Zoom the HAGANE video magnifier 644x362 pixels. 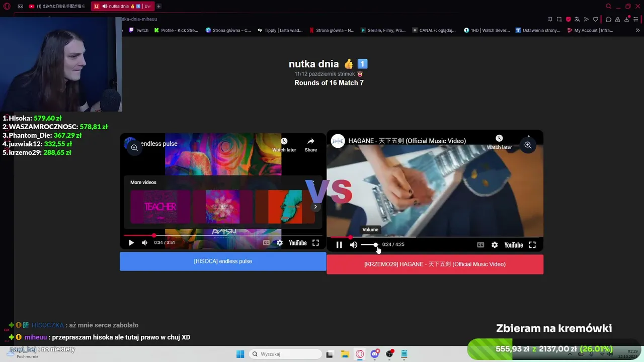(528, 145)
